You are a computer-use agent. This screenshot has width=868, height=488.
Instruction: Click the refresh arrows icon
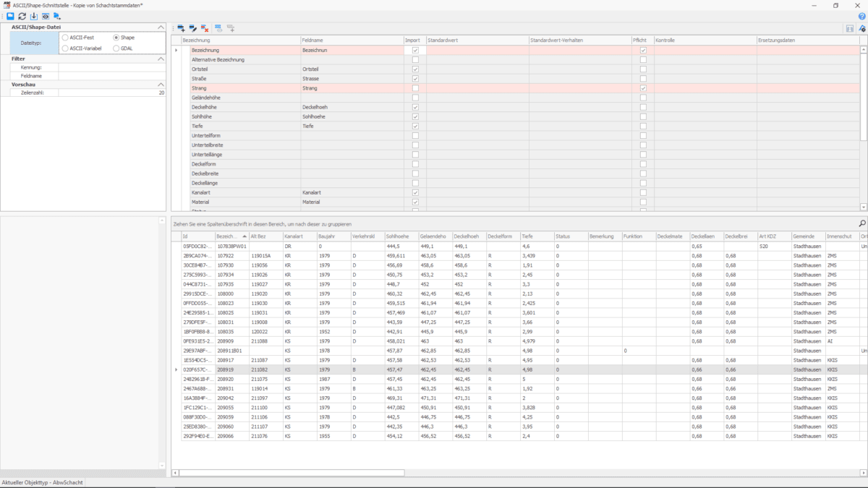tap(22, 16)
